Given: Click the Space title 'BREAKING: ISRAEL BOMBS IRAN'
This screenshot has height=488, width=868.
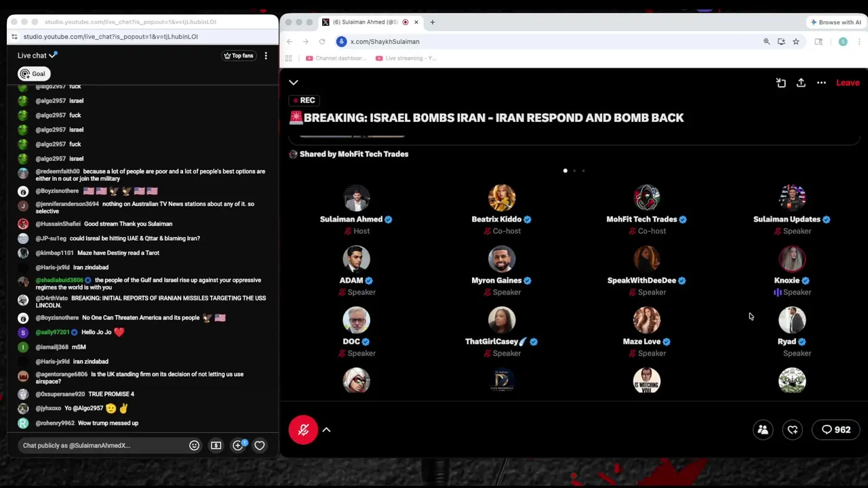Looking at the screenshot, I should point(487,117).
